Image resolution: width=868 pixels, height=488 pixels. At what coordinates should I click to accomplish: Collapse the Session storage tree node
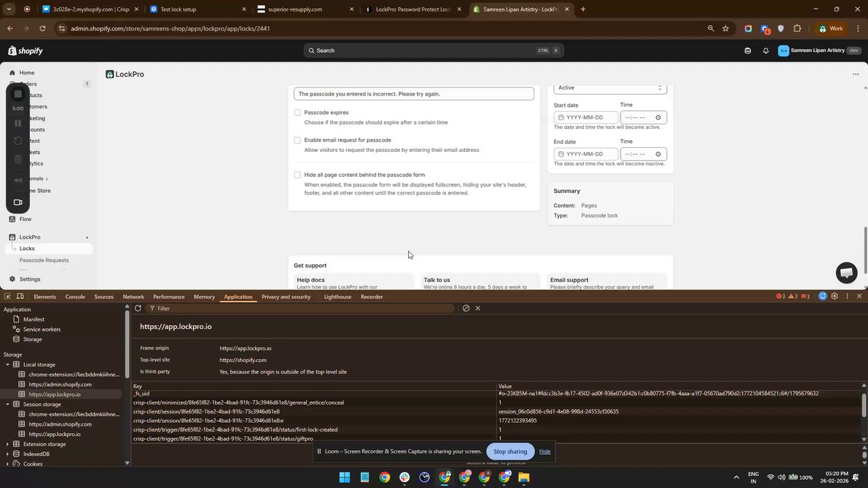click(x=7, y=405)
